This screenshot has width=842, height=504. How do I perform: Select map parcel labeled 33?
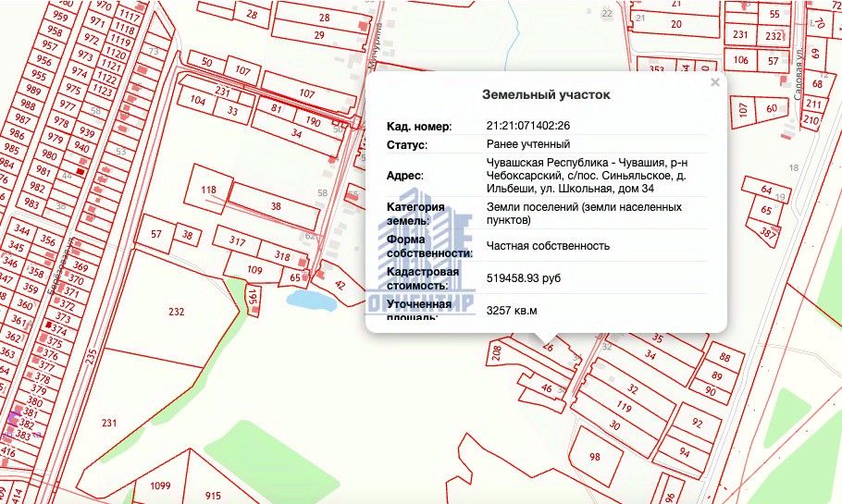coord(232,111)
